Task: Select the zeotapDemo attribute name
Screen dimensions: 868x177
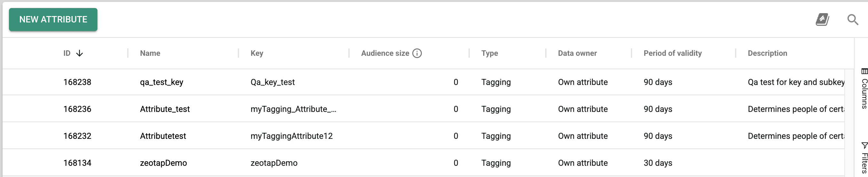Action: [x=163, y=163]
